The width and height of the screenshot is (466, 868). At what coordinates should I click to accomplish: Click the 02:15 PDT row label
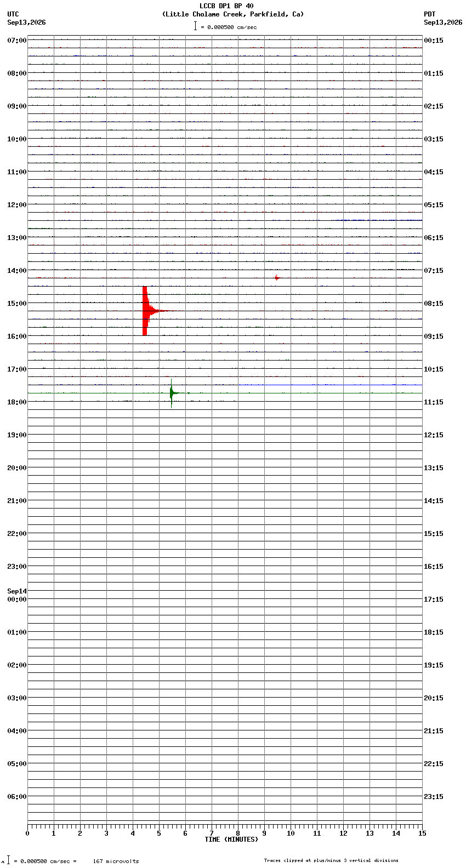tap(434, 106)
